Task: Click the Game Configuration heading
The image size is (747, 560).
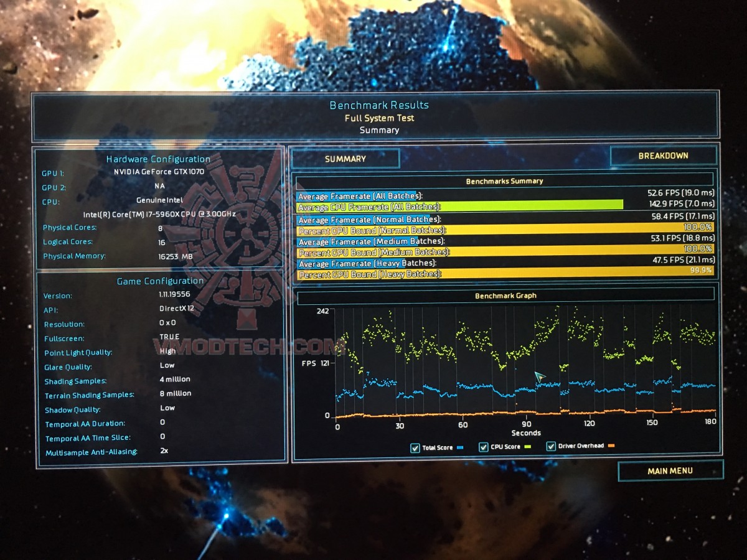Action: coord(161,281)
